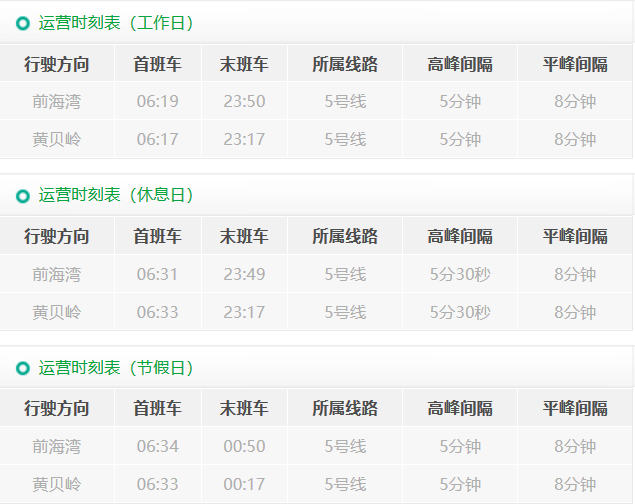
Task: Click the green circle icon beside 运营时刻表（休息日）
Action: 23,196
